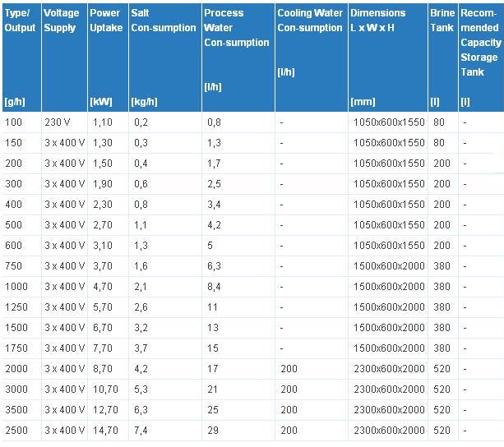This screenshot has width=504, height=447.
Task: Click power uptake value '2,70'
Action: 103,225
